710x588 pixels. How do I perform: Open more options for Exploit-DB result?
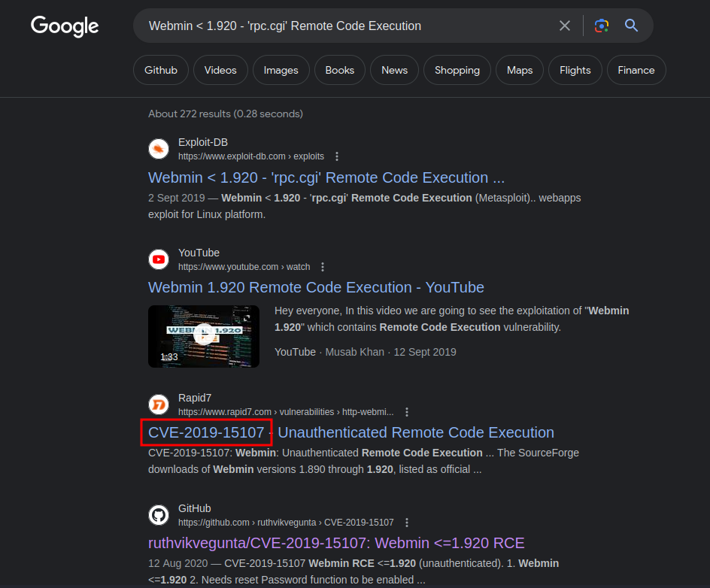[336, 156]
